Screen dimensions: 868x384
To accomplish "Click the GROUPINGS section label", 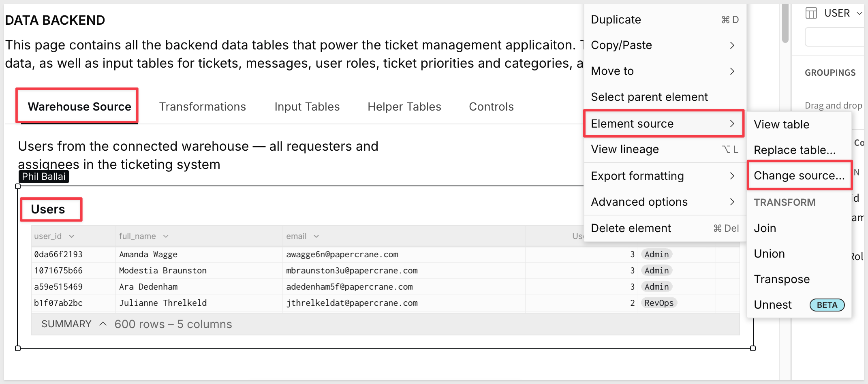I will [830, 73].
